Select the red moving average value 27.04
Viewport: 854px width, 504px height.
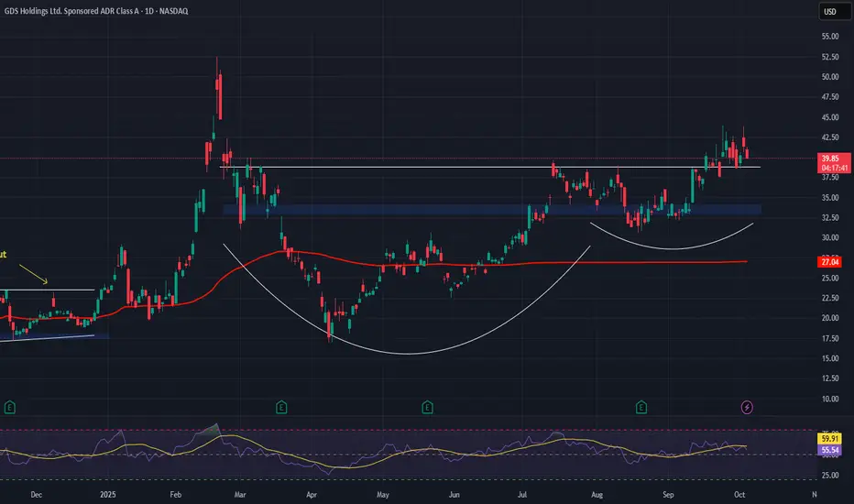(830, 262)
